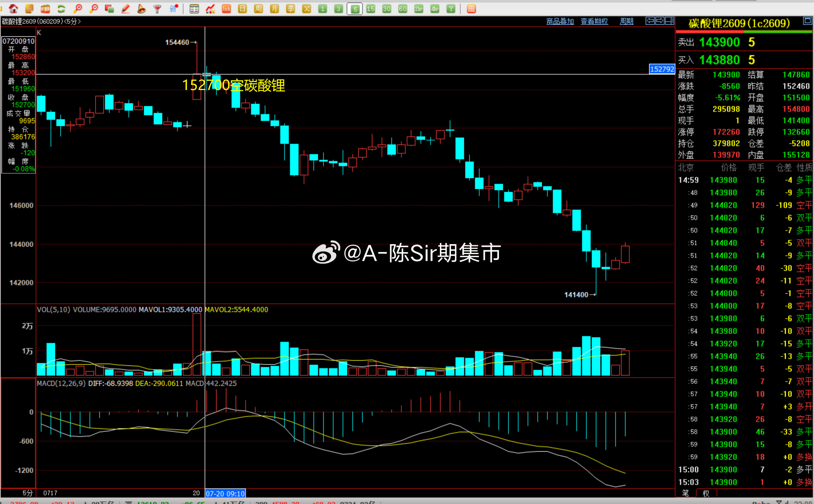Screen dimensions: 814x504
Task: Select the 4hr period button
Action: [435, 8]
